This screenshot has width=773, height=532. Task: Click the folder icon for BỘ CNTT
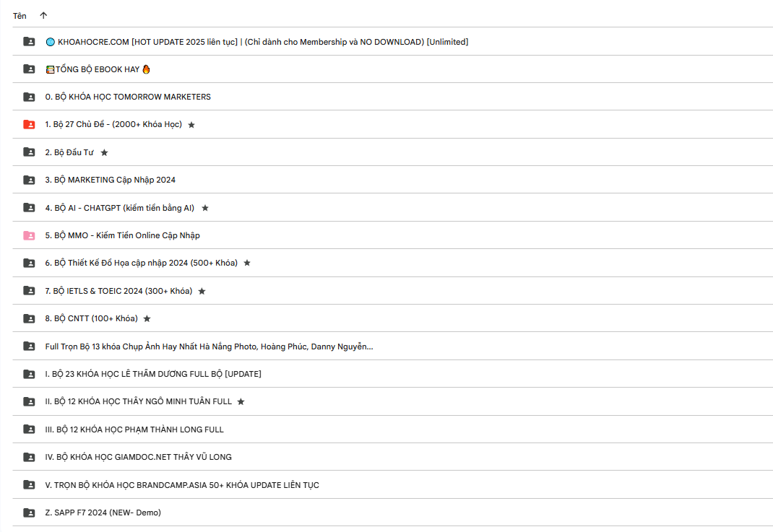29,318
